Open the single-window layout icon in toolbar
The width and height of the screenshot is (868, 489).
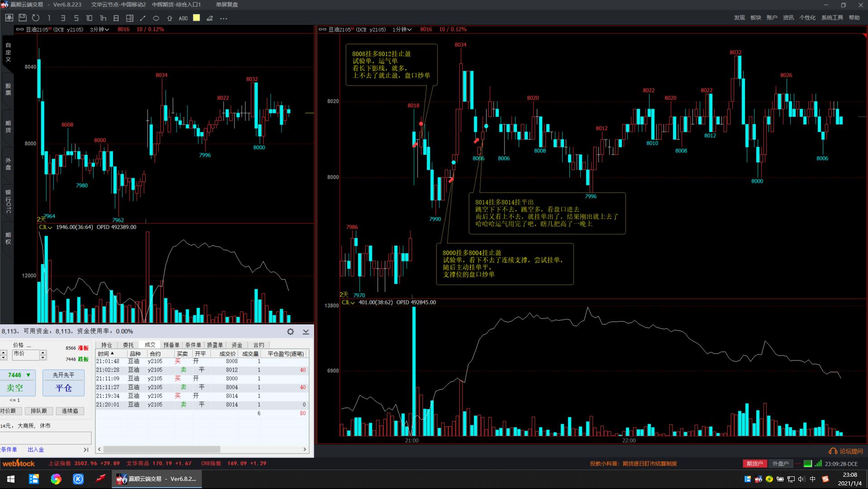9,18
